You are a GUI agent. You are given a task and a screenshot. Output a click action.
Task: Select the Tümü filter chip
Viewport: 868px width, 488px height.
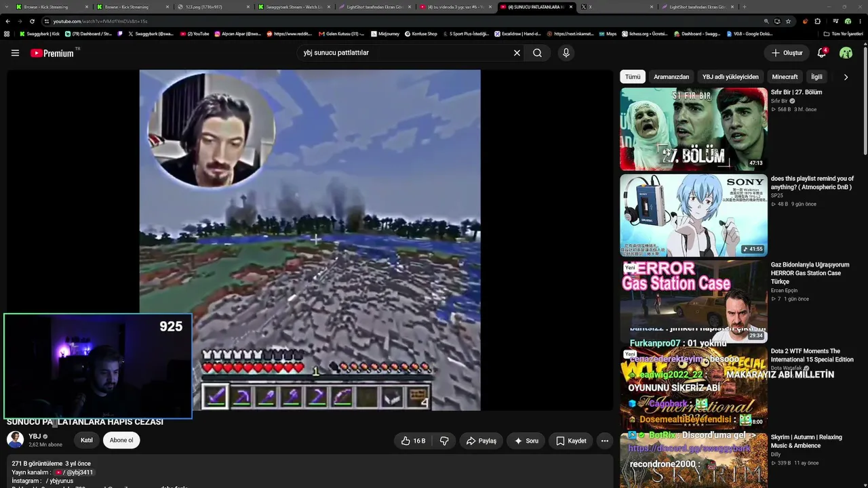[x=633, y=77]
